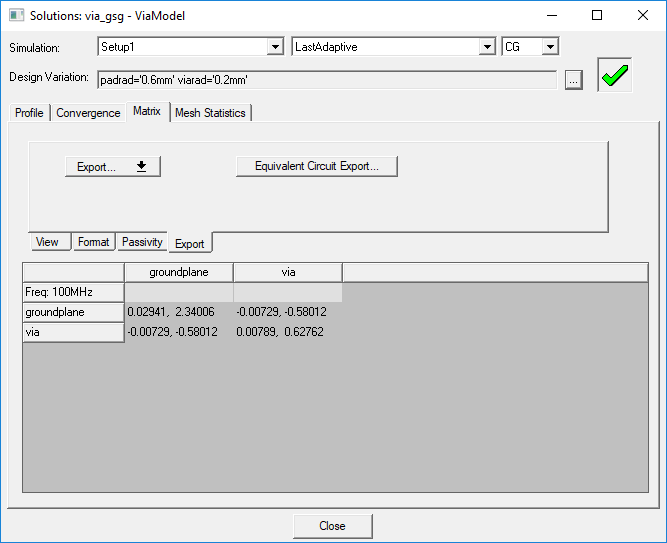Click the groundplane column header
The image size is (667, 543).
(x=178, y=272)
